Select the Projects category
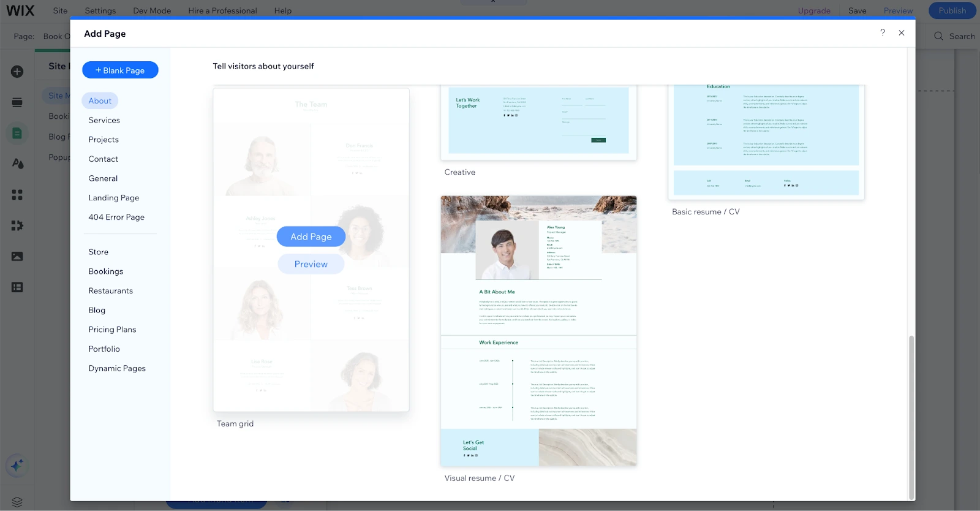This screenshot has height=511, width=980. 104,140
